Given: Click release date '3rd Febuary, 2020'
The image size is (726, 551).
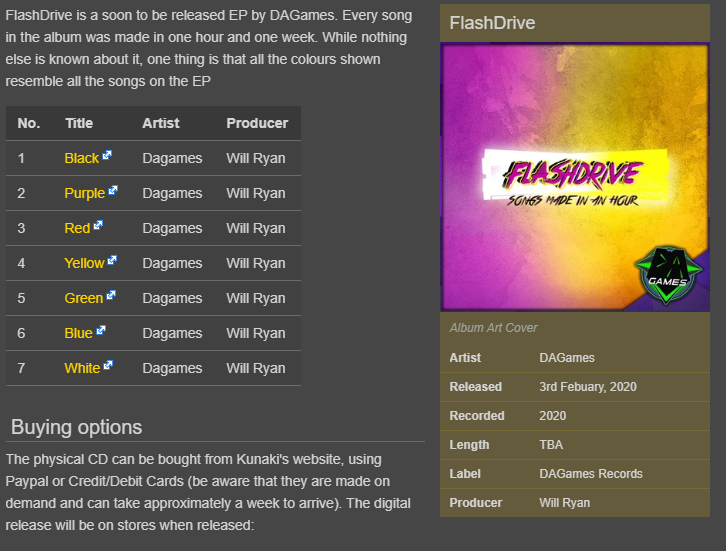Looking at the screenshot, I should (588, 387).
